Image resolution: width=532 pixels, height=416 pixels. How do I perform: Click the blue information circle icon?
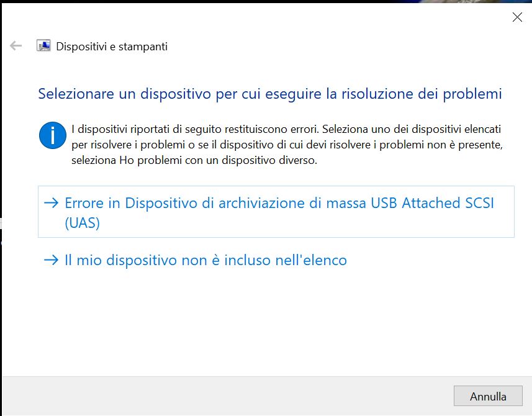point(53,135)
